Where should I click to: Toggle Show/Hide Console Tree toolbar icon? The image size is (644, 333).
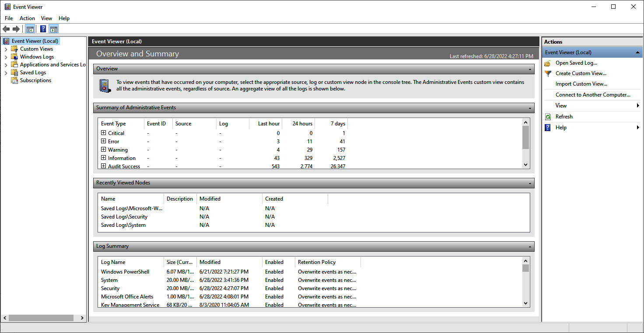coord(30,29)
